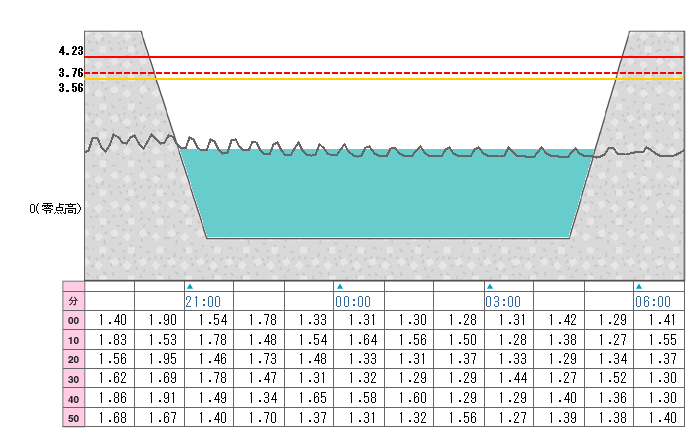Click the 分 header cell
Viewport: 700px width, 430px height.
74,301
